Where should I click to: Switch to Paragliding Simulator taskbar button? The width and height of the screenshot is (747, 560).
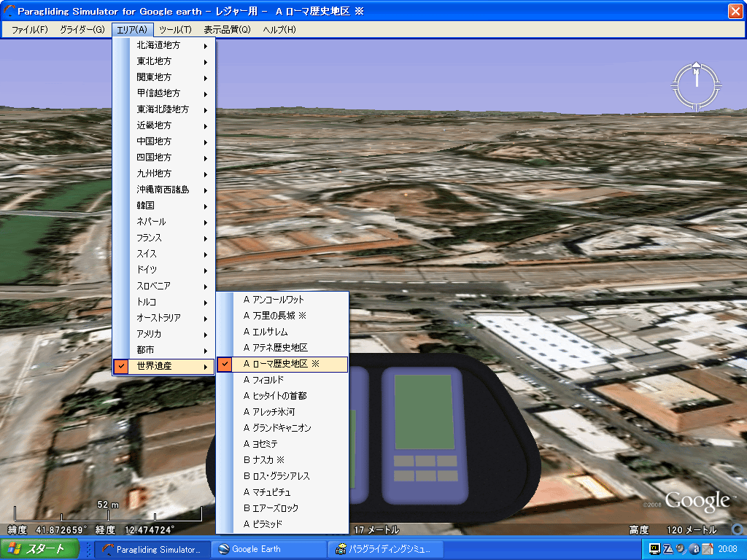152,550
